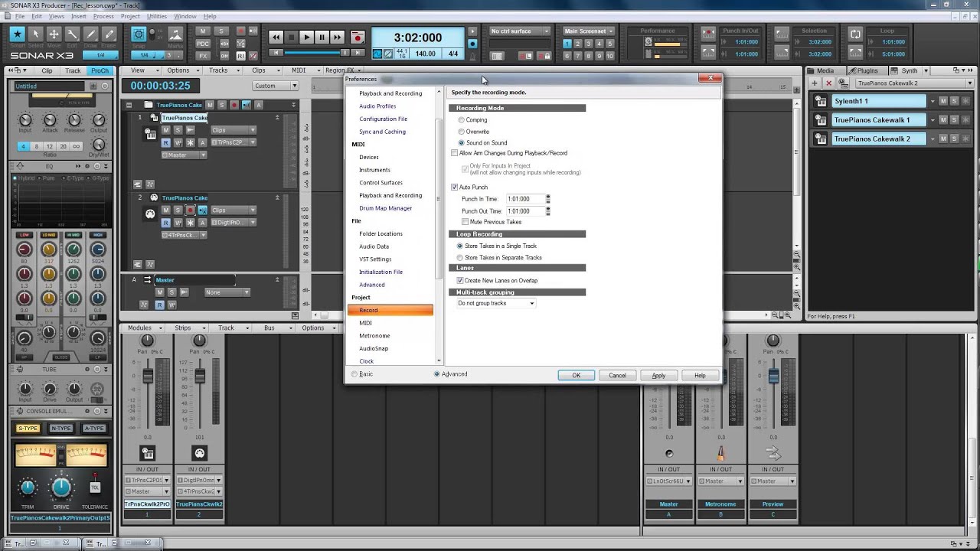
Task: Confirm Preferences with OK
Action: pos(576,375)
